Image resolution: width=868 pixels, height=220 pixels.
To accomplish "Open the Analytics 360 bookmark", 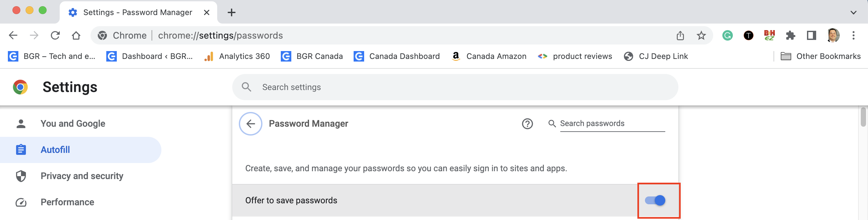I will click(x=237, y=56).
